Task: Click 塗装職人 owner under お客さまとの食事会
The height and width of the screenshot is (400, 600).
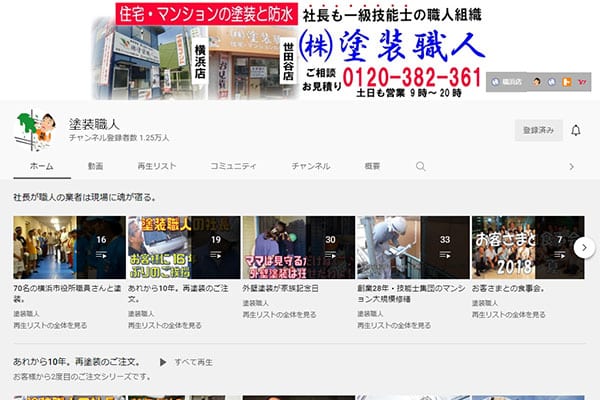Action: (485, 303)
